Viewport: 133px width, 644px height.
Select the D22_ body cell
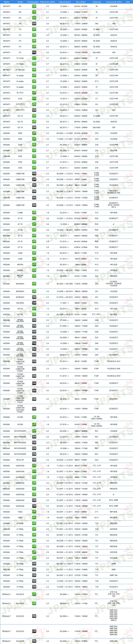96,303
